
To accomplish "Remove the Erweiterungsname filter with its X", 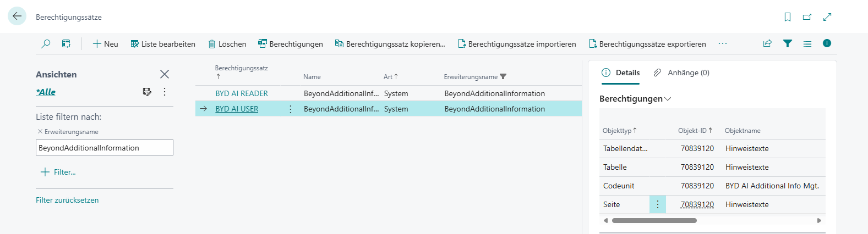I will 40,132.
